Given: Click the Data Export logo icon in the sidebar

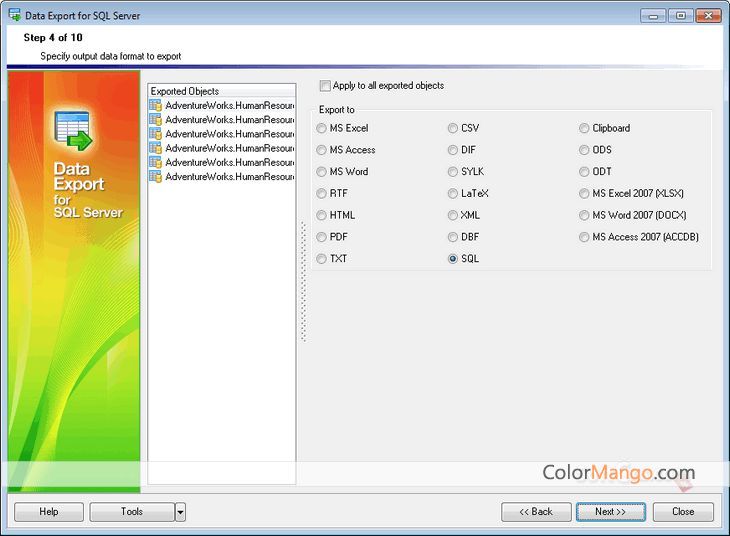Looking at the screenshot, I should (73, 130).
